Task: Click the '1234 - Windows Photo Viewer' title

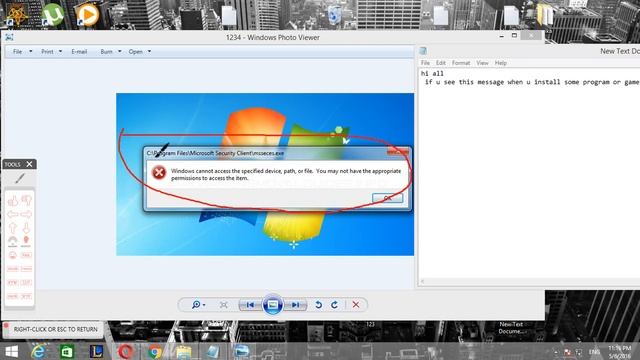Action: pyautogui.click(x=273, y=38)
